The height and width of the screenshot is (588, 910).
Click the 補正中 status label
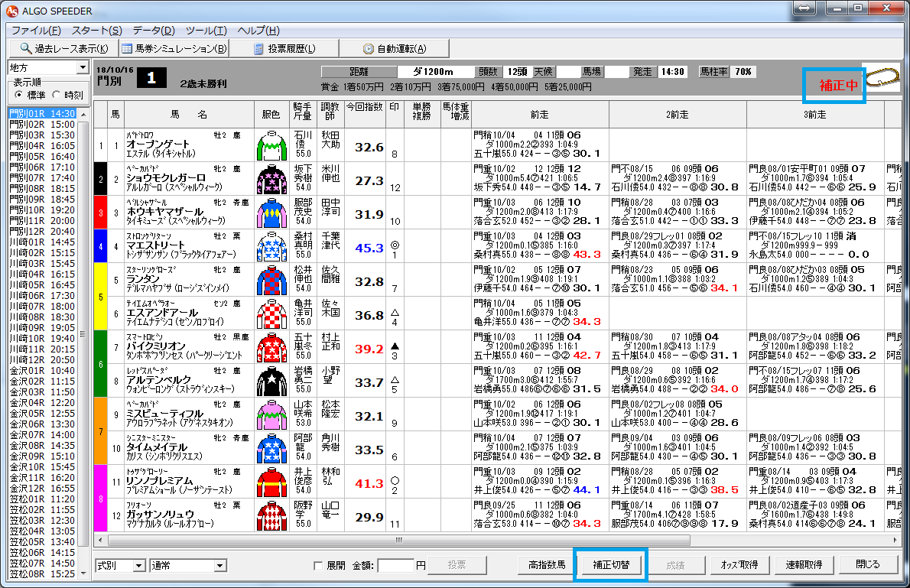[838, 86]
